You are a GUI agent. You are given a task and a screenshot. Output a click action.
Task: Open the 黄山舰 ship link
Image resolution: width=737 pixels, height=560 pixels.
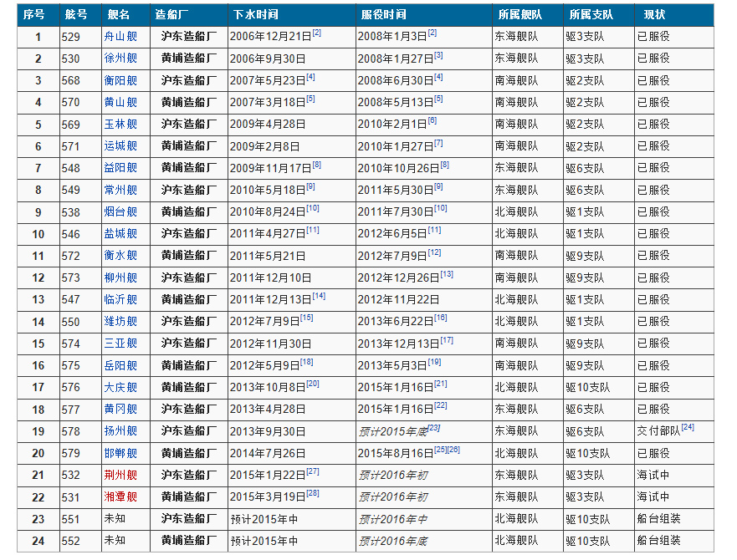(x=120, y=103)
